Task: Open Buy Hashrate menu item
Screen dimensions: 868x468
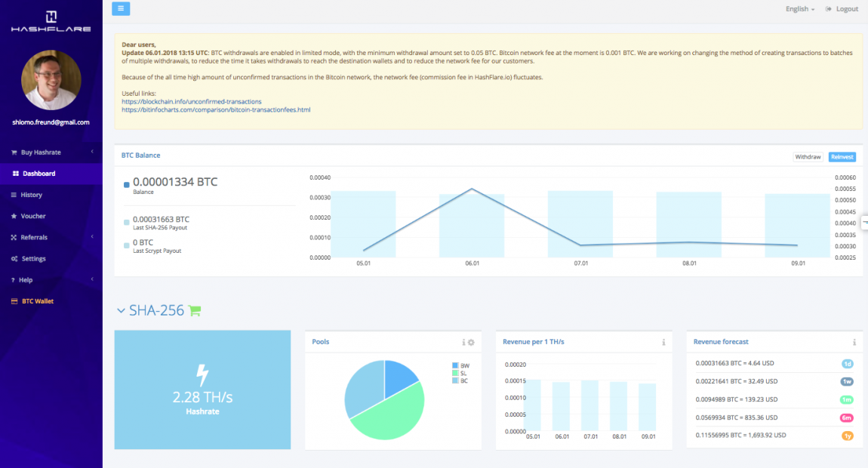Action: (x=51, y=152)
